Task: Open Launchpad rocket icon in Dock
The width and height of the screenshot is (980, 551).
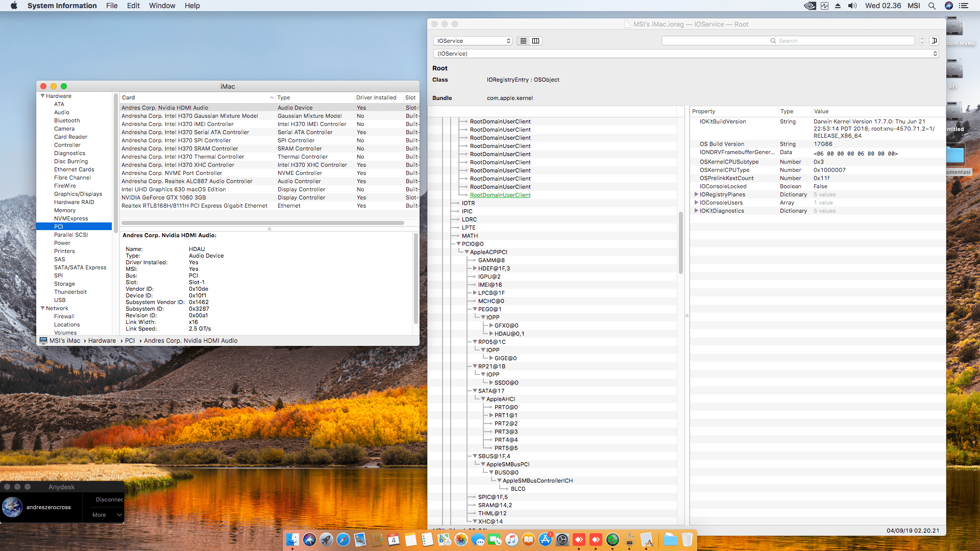Action: pyautogui.click(x=326, y=540)
